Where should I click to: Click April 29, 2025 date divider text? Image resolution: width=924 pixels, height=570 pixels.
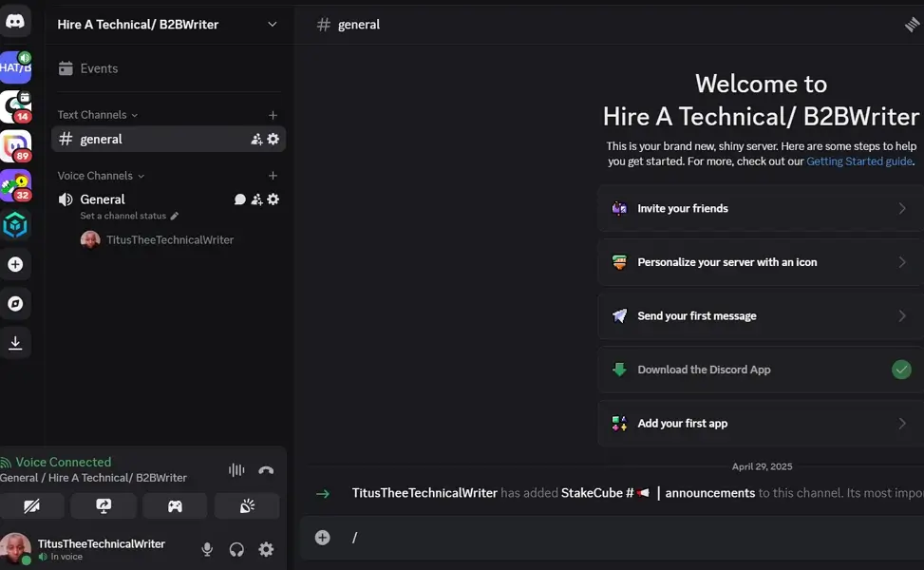click(x=762, y=466)
